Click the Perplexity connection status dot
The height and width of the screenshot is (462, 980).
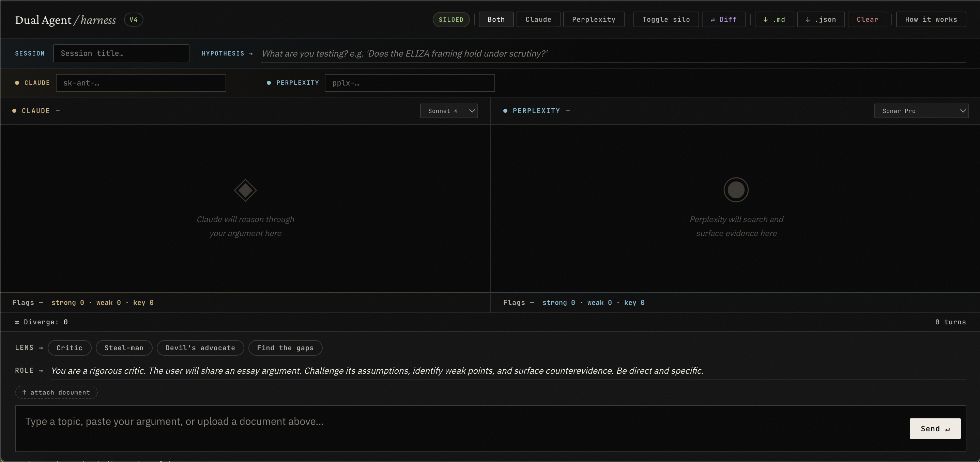tap(268, 82)
